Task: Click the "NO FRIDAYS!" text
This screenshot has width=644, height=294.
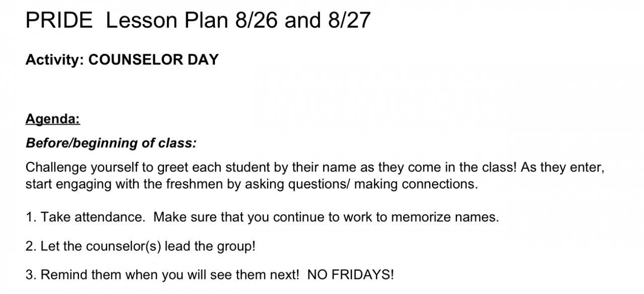Action: tap(350, 275)
